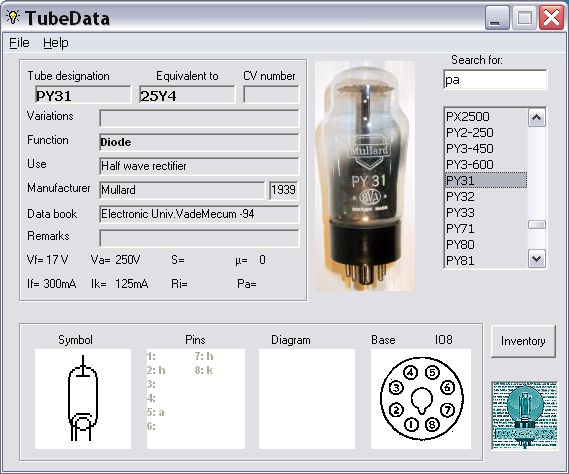
Task: Minimize the TubeData window
Action: [496, 18]
